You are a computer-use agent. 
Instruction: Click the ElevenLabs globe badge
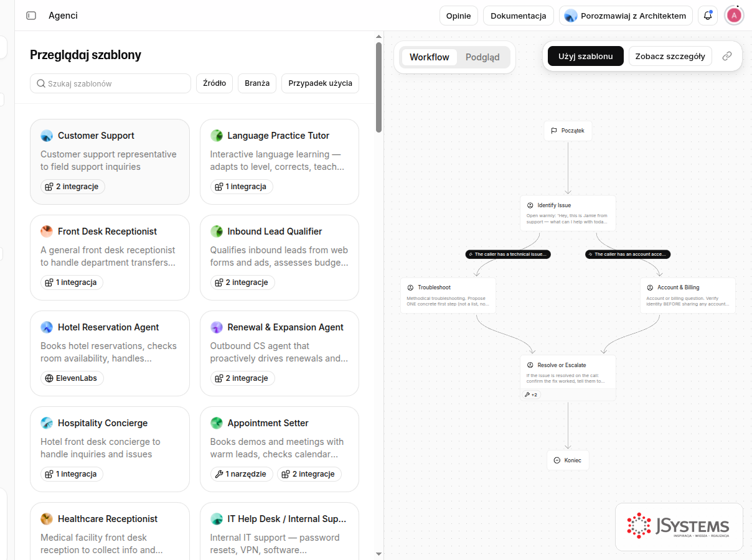click(x=72, y=378)
